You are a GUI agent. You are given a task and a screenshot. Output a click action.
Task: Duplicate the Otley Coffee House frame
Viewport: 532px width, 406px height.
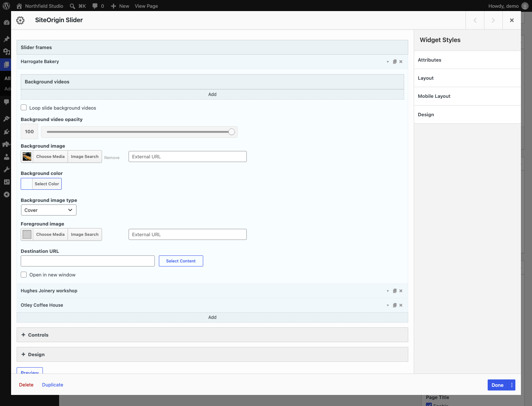(x=395, y=305)
